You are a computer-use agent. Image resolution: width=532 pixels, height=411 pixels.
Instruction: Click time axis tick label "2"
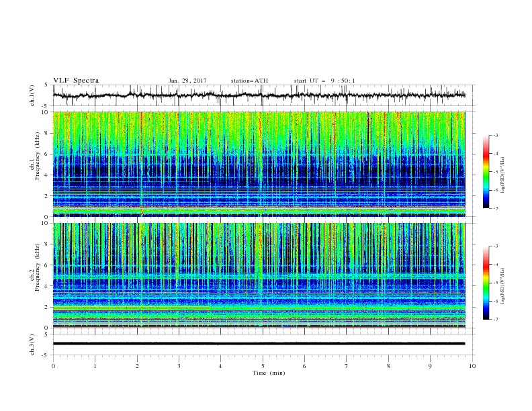[x=137, y=366]
